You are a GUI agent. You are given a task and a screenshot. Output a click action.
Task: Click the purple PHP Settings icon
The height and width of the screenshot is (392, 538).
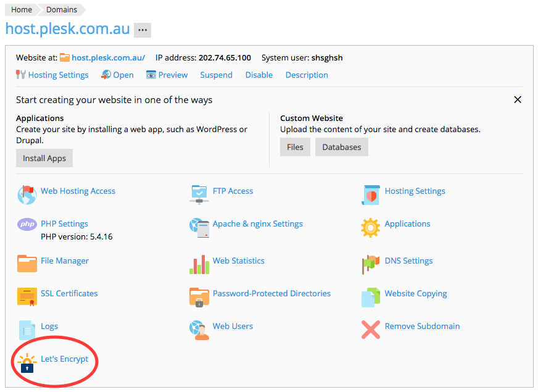pos(27,225)
